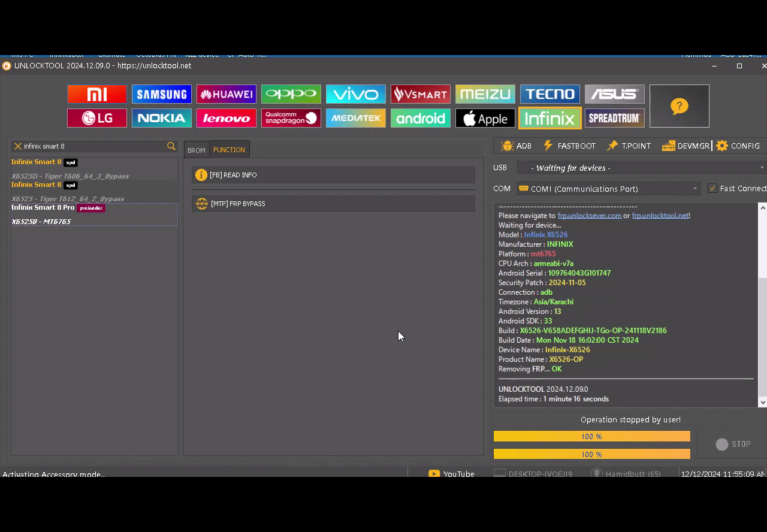Click the log scroll up arrow
The width and height of the screenshot is (767, 532).
762,208
